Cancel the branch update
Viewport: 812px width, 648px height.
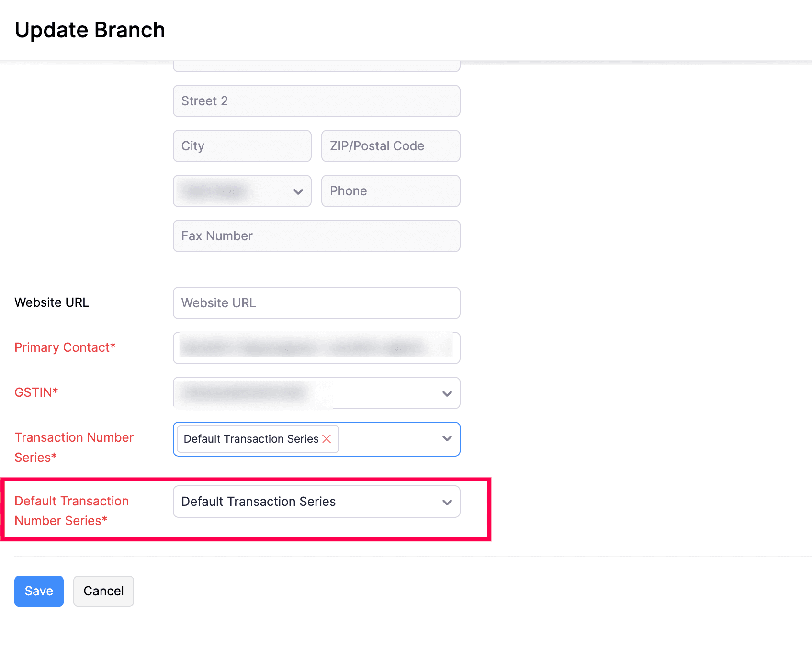103,591
